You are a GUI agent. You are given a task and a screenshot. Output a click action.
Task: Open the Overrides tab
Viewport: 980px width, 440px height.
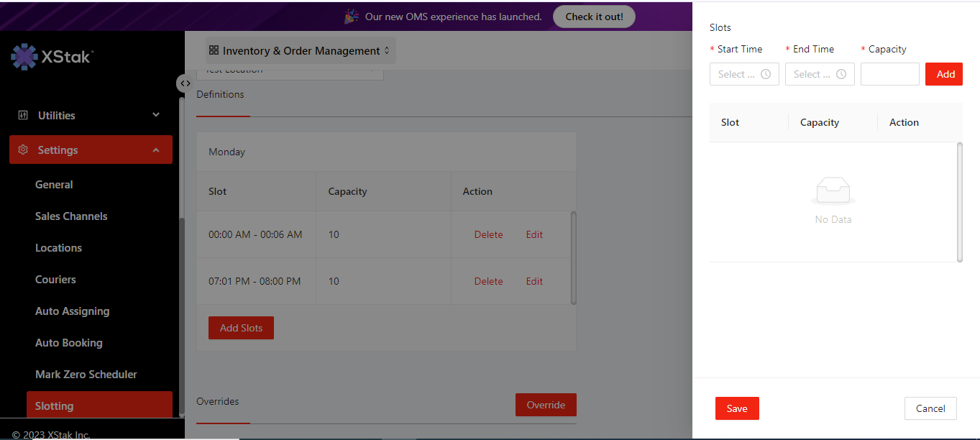pos(217,401)
